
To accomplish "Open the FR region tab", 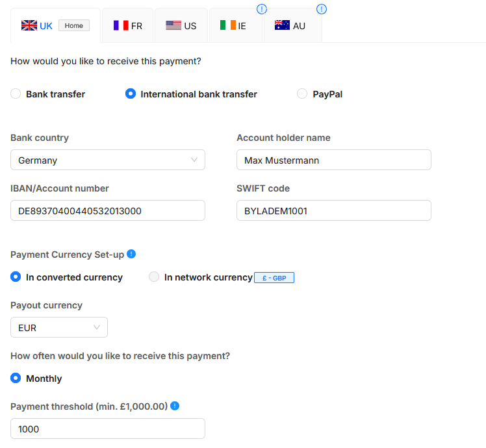I will click(128, 26).
